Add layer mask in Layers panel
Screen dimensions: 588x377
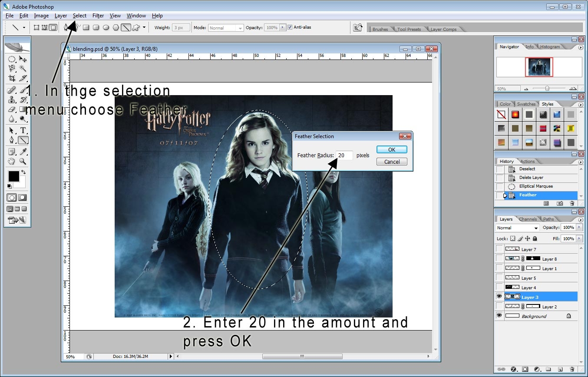pos(525,369)
